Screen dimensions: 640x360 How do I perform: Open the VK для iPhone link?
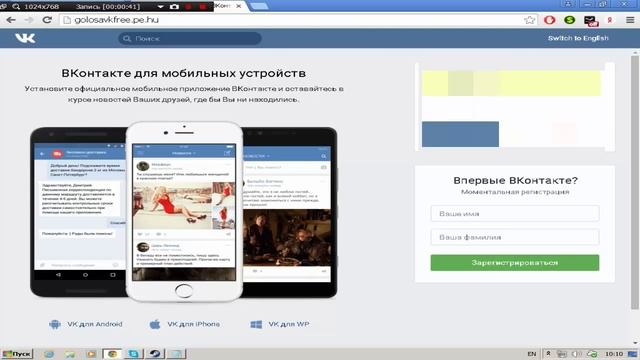[x=193, y=324]
